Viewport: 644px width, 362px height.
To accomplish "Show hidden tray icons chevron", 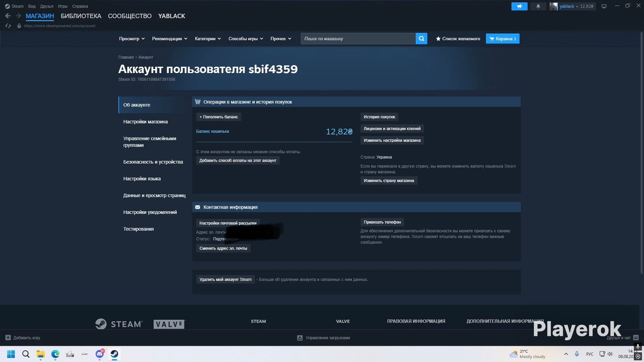I will (x=566, y=354).
